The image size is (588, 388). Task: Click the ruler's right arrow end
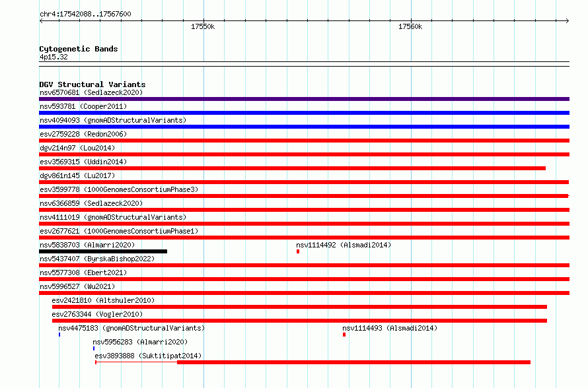pyautogui.click(x=568, y=20)
